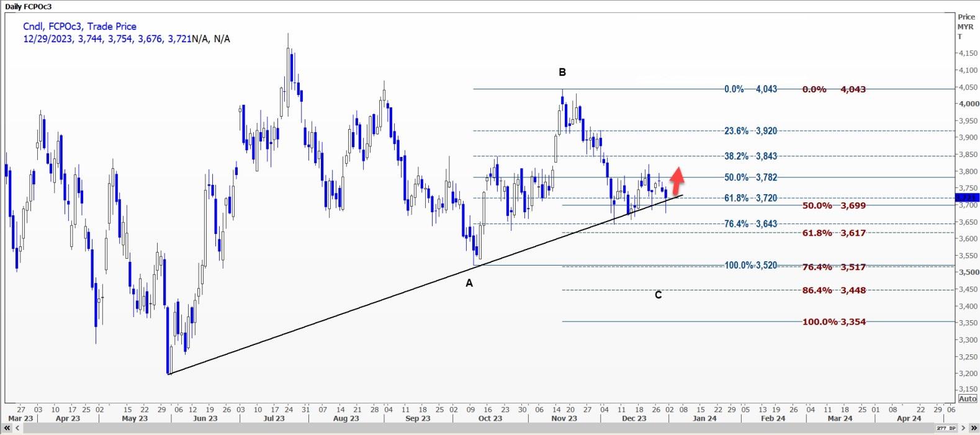
Task: Click the 50.0% 3,782 retracement label
Action: [x=750, y=177]
